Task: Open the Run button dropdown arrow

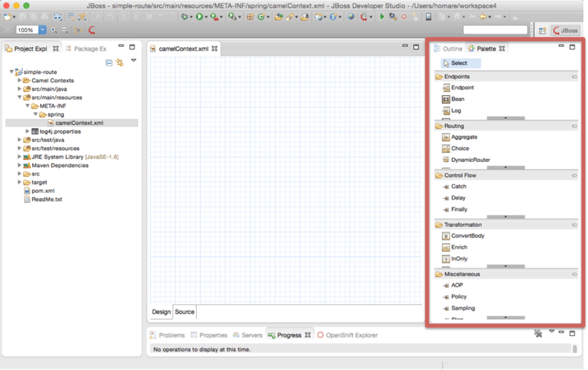Action: point(206,17)
